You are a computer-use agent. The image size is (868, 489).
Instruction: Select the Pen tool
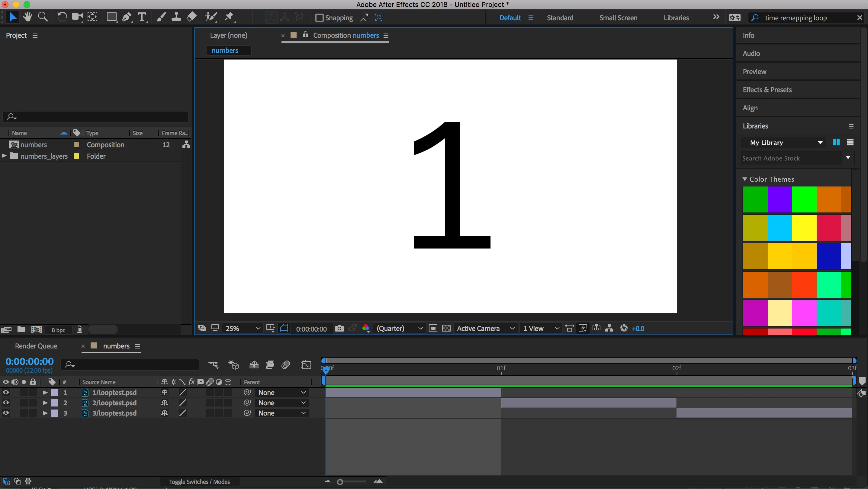point(127,17)
